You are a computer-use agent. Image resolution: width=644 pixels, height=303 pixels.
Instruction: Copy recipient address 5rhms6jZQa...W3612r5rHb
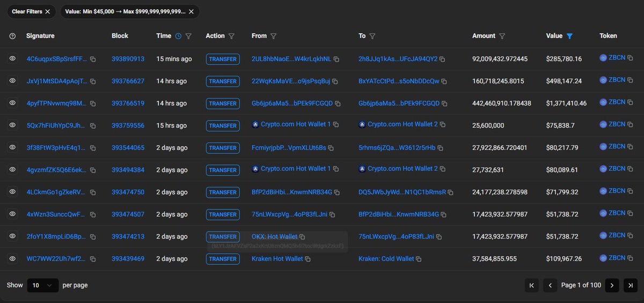click(x=441, y=148)
